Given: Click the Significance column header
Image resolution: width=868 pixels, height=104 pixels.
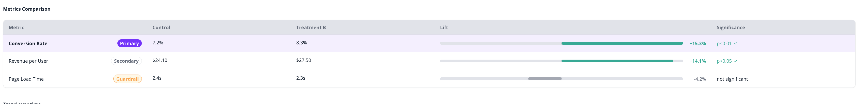Looking at the screenshot, I should (731, 28).
